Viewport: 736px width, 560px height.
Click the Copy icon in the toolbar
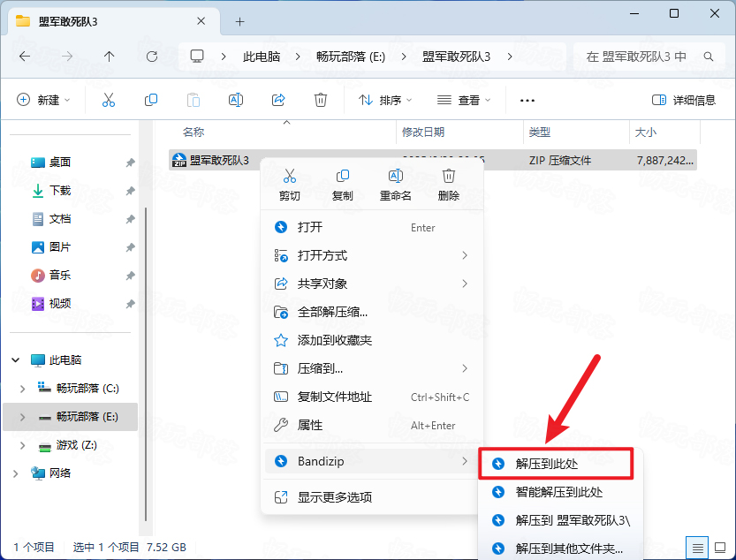tap(151, 100)
